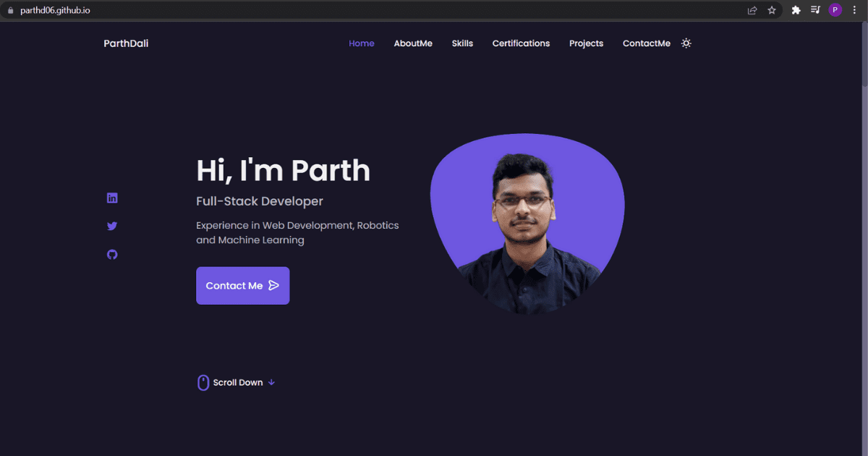Open the Certifications link
Viewport: 868px width, 456px height.
(x=521, y=43)
